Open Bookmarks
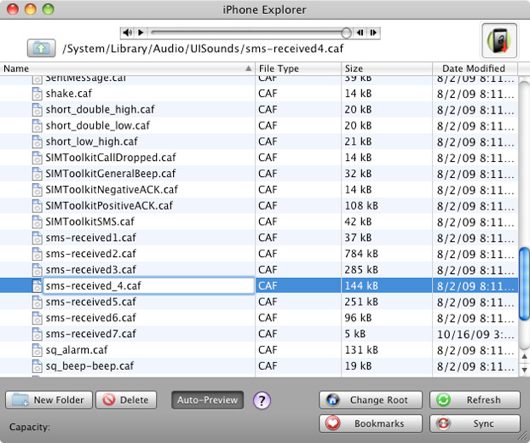 click(371, 423)
